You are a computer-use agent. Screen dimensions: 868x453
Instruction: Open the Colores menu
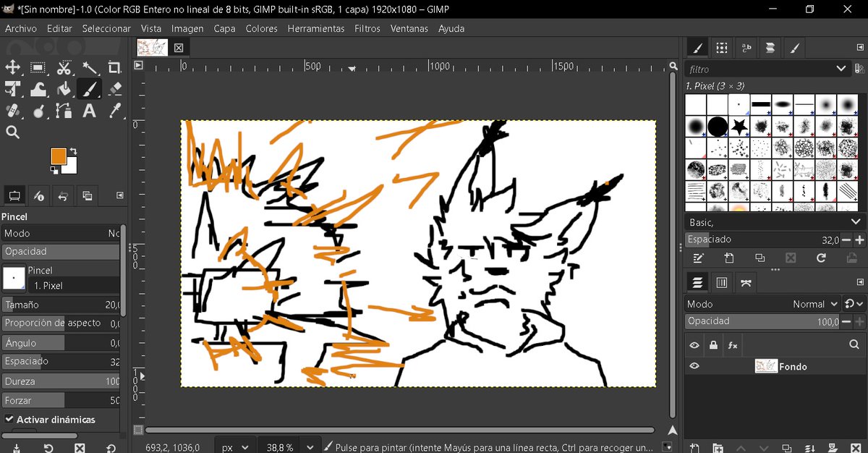pos(261,28)
